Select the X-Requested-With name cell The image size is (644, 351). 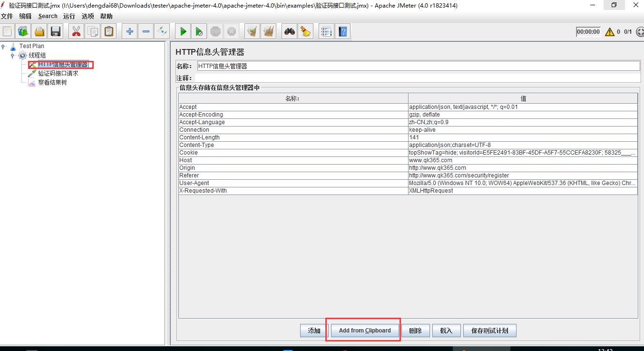pos(293,191)
